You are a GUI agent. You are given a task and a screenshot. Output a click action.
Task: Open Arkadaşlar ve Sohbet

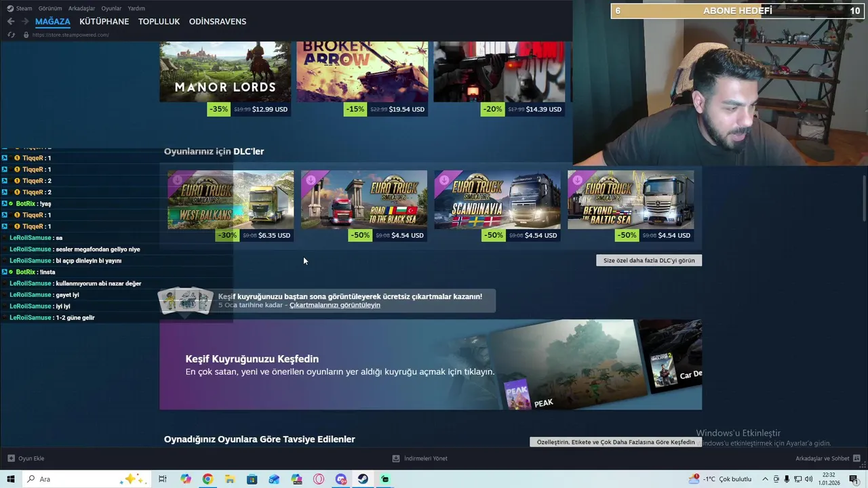tap(828, 458)
